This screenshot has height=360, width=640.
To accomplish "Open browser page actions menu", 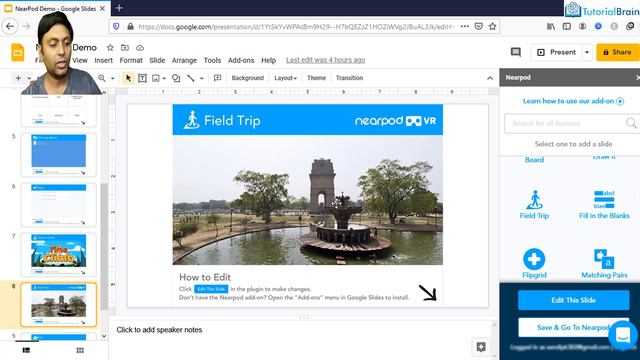I will (x=464, y=27).
